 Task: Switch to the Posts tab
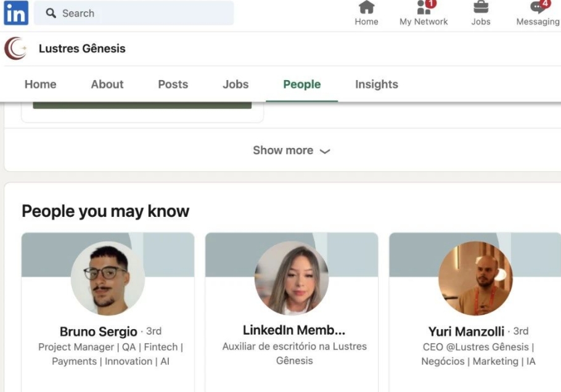pyautogui.click(x=173, y=84)
